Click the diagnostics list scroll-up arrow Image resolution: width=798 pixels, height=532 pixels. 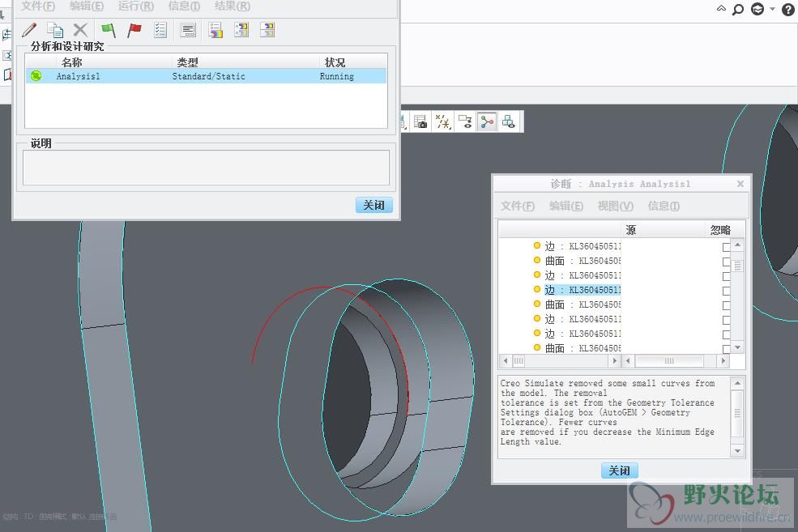pos(737,245)
